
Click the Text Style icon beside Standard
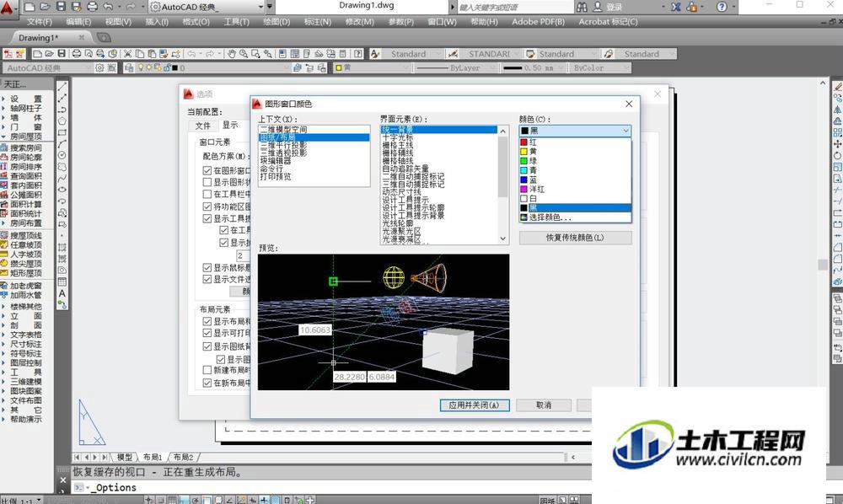click(375, 54)
